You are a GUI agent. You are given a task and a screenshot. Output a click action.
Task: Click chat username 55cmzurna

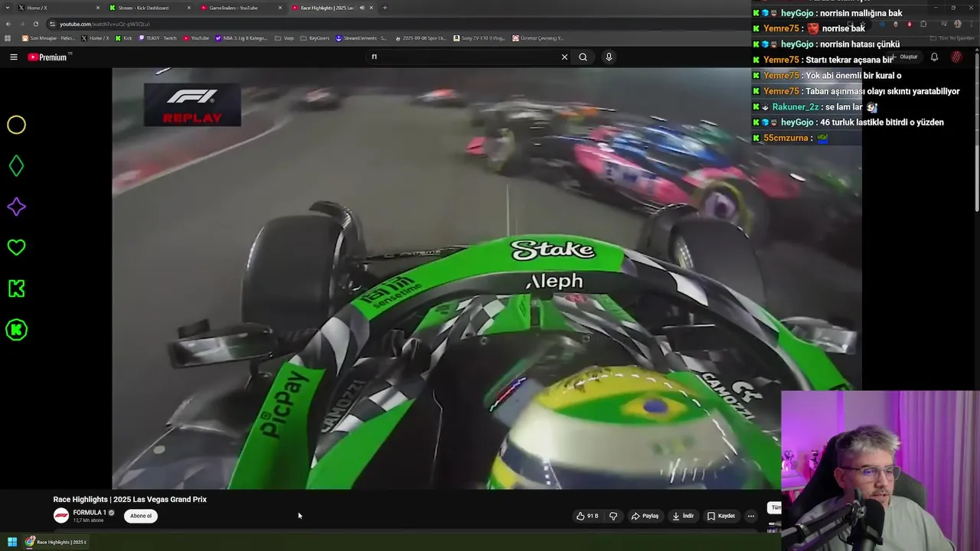tap(786, 138)
